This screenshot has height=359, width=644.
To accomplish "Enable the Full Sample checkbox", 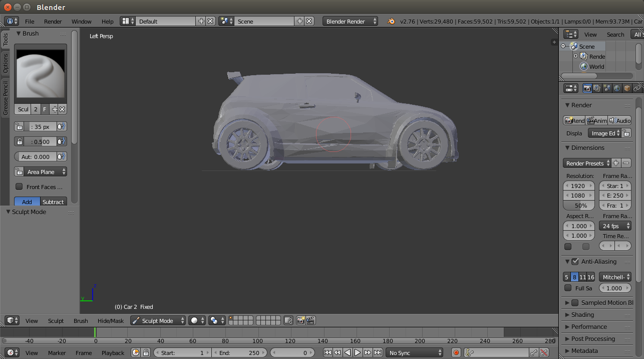I will click(x=568, y=288).
